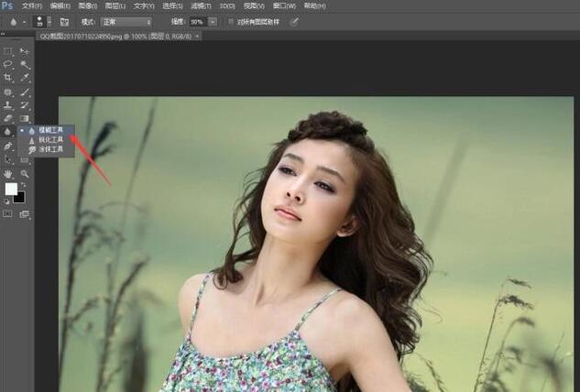The width and height of the screenshot is (580, 392).
Task: Toggle the Brush panel icon
Action: (x=64, y=22)
